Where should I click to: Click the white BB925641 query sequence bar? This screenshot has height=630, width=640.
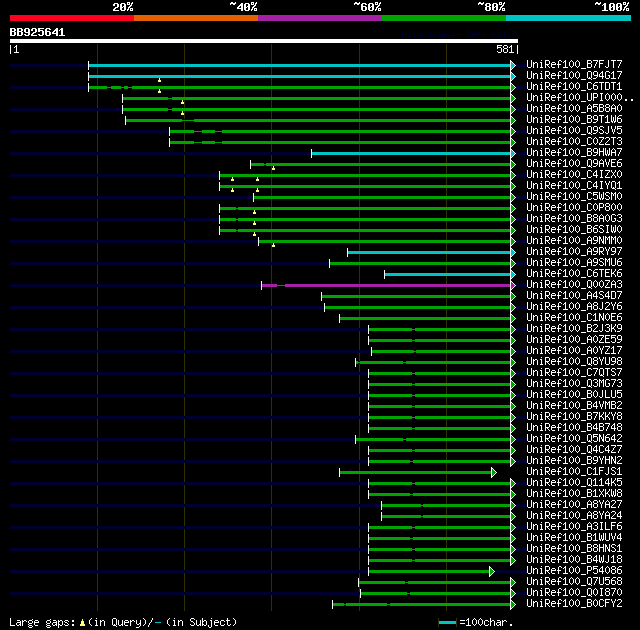(x=264, y=41)
